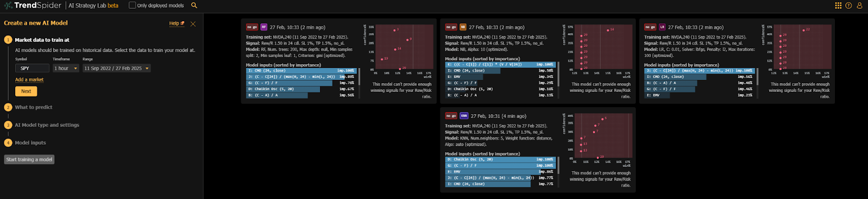Viewport: 868px width, 199px height.
Task: Click step 2 number circle
Action: point(8,107)
